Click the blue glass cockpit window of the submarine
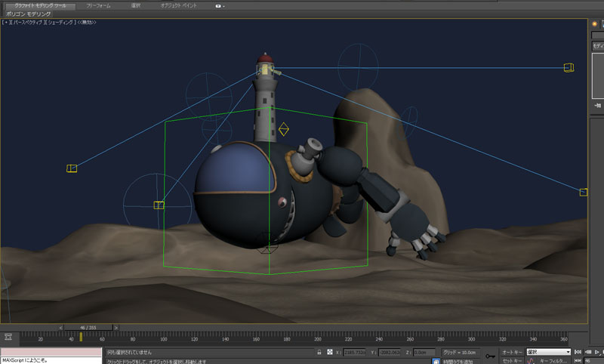Viewport: 604px width, 364px height. (235, 168)
